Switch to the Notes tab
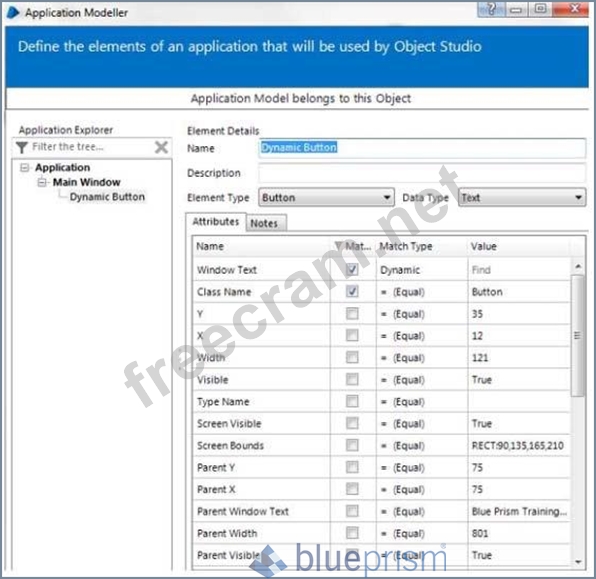Viewport: 596px width, 579px height. coord(265,223)
